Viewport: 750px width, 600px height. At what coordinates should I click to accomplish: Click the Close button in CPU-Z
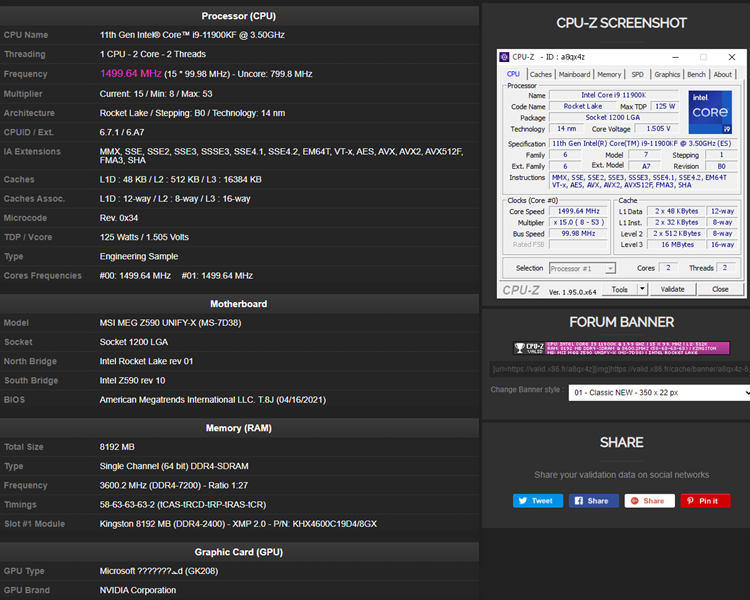tap(720, 289)
